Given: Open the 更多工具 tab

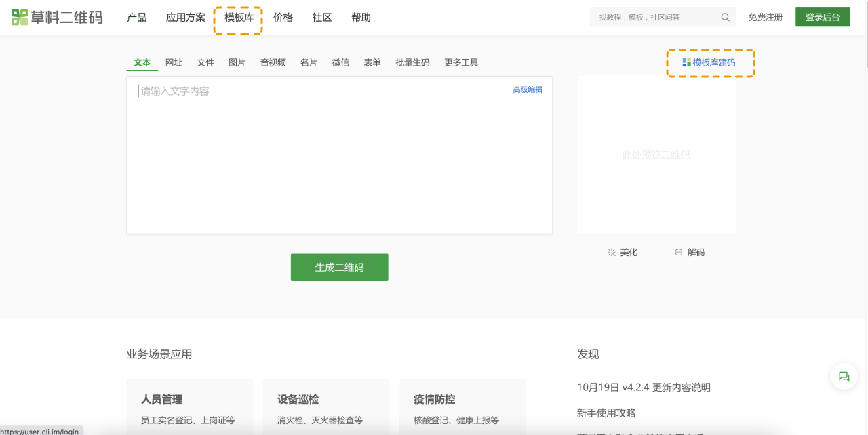Looking at the screenshot, I should (461, 62).
